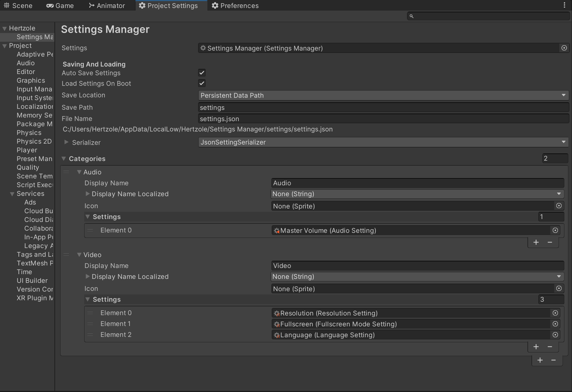The image size is (572, 392).
Task: Add a new category with plus icon
Action: 540,360
